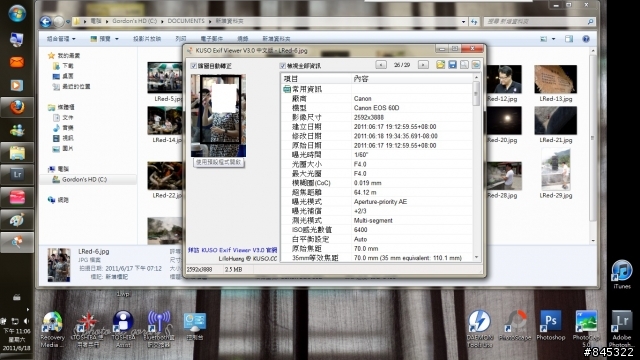Click the Exif list scrollbar up arrow
Image resolution: width=640 pixels, height=360 pixels.
click(x=476, y=78)
